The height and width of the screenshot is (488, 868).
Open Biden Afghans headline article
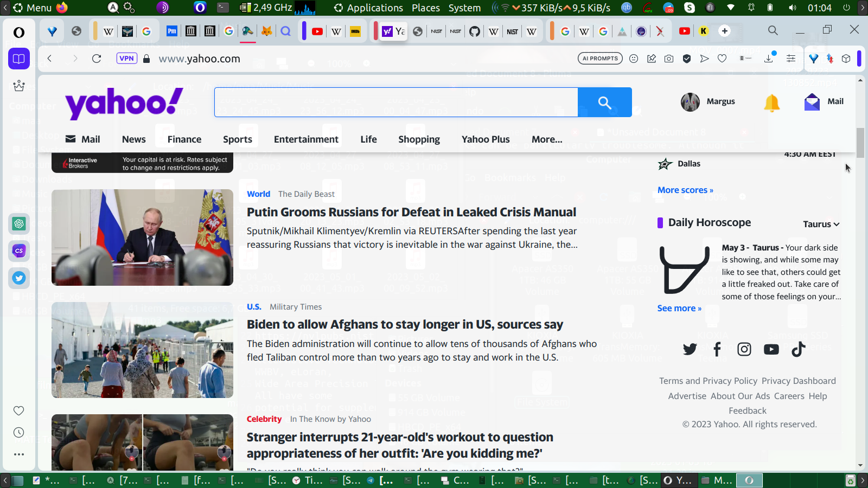[405, 324]
